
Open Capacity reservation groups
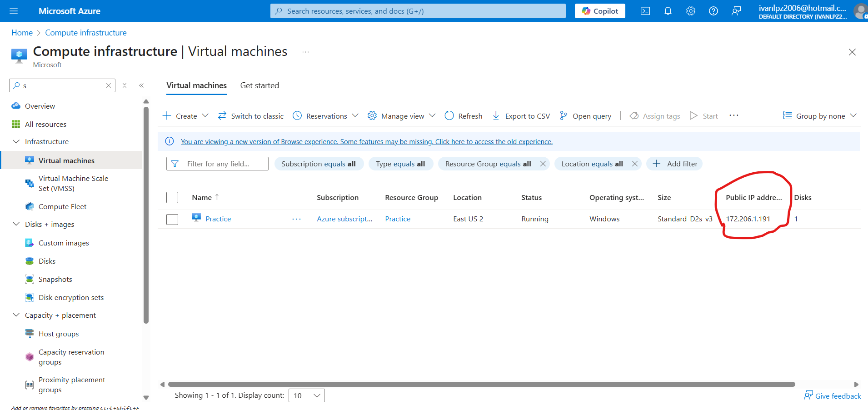(71, 357)
